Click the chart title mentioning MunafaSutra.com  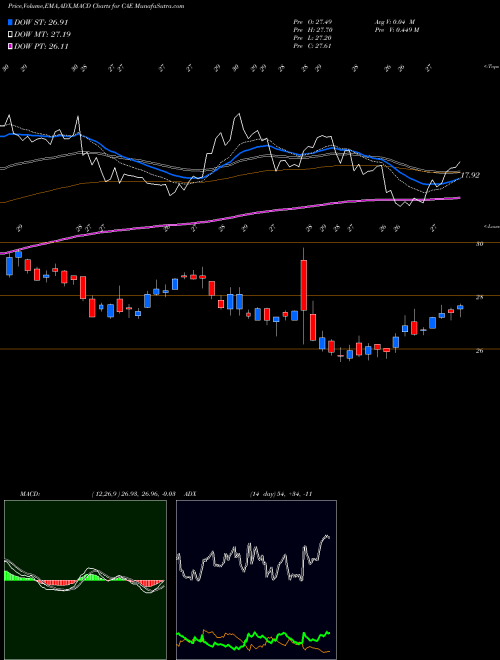[x=96, y=6]
